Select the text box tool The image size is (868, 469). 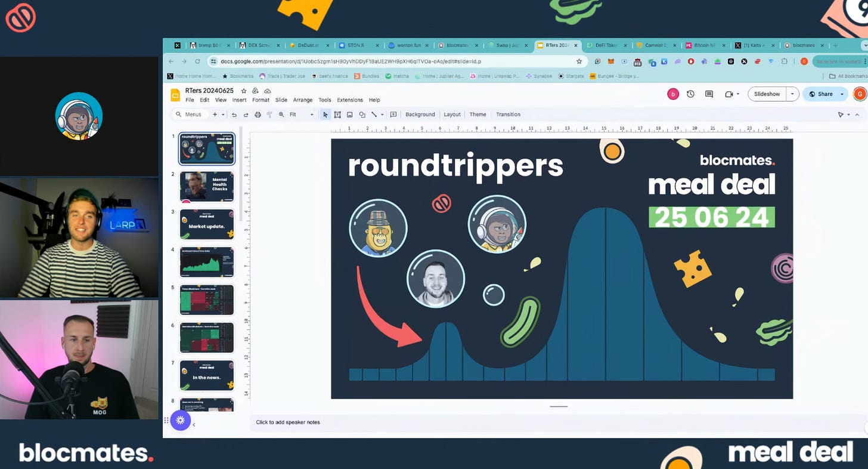[337, 115]
